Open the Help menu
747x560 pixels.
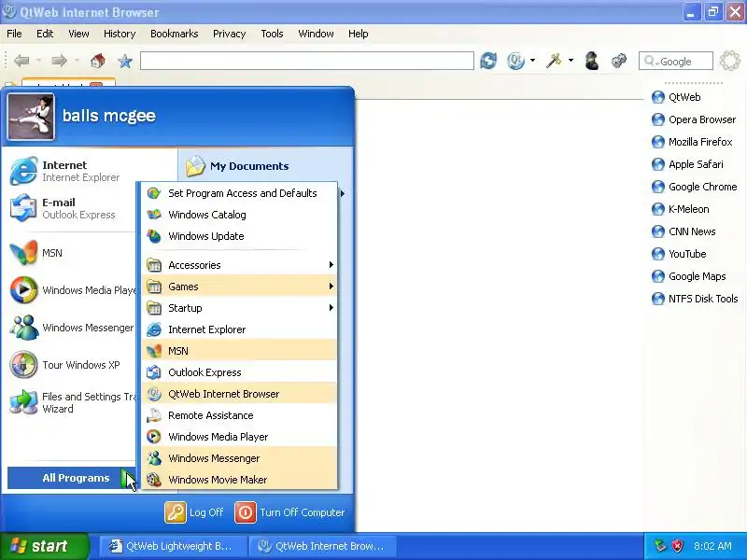[x=359, y=34]
